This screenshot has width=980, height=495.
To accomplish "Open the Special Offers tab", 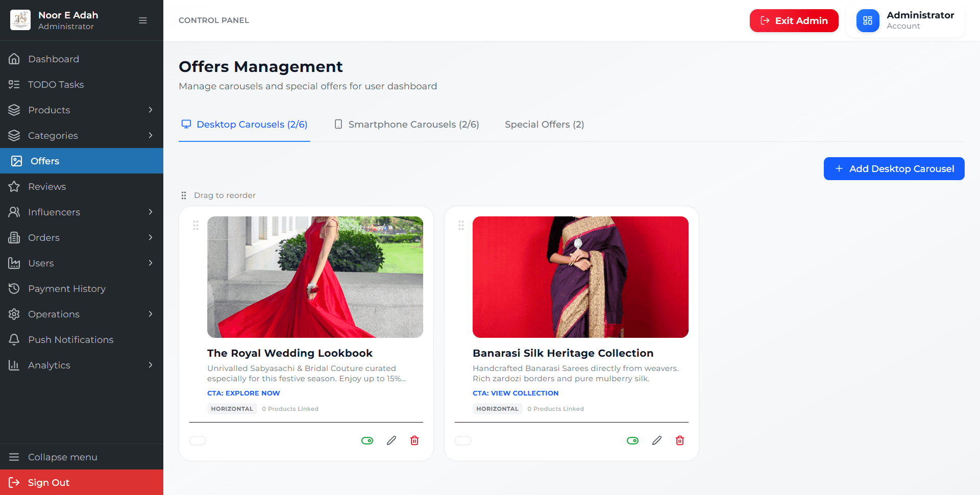I will [545, 125].
